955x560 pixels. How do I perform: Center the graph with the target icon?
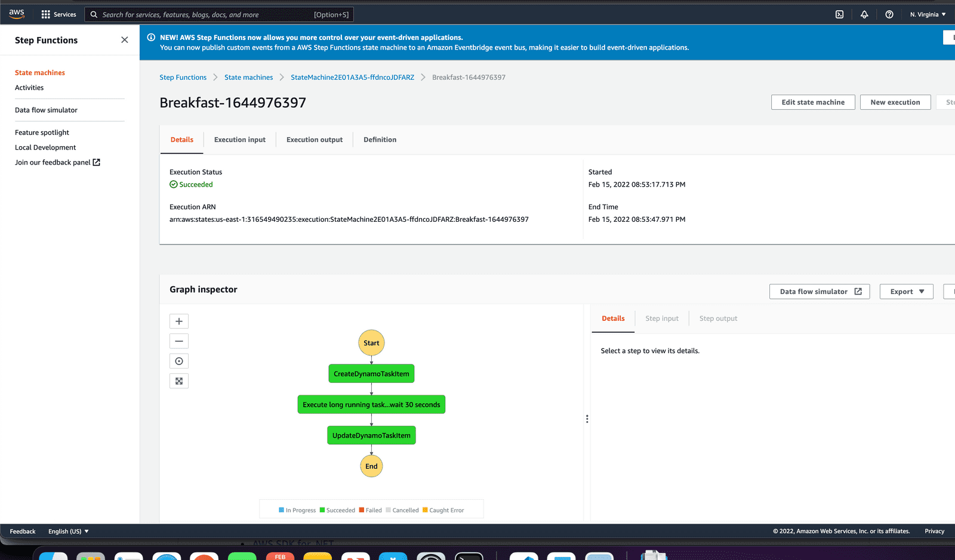click(x=178, y=360)
